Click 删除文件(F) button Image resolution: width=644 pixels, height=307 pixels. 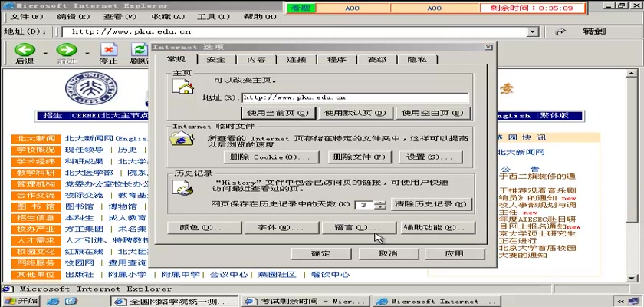360,157
